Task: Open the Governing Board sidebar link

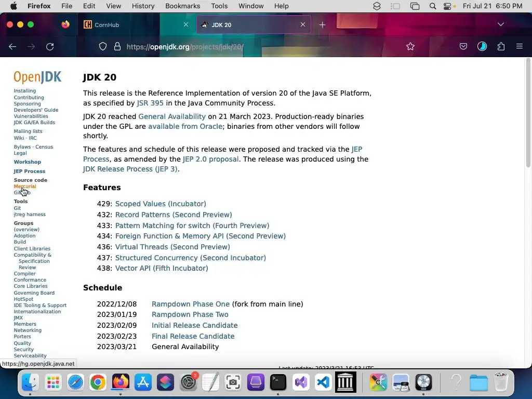Action: tap(34, 293)
